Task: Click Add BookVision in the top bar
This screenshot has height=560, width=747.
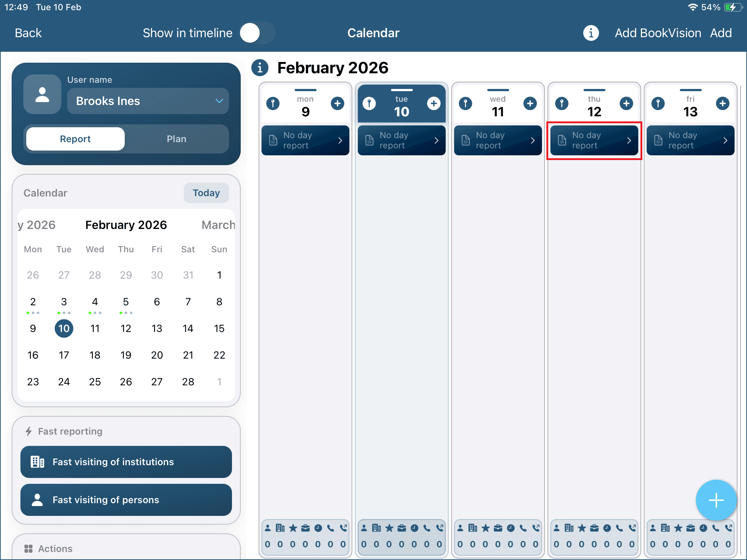Action: click(x=658, y=33)
